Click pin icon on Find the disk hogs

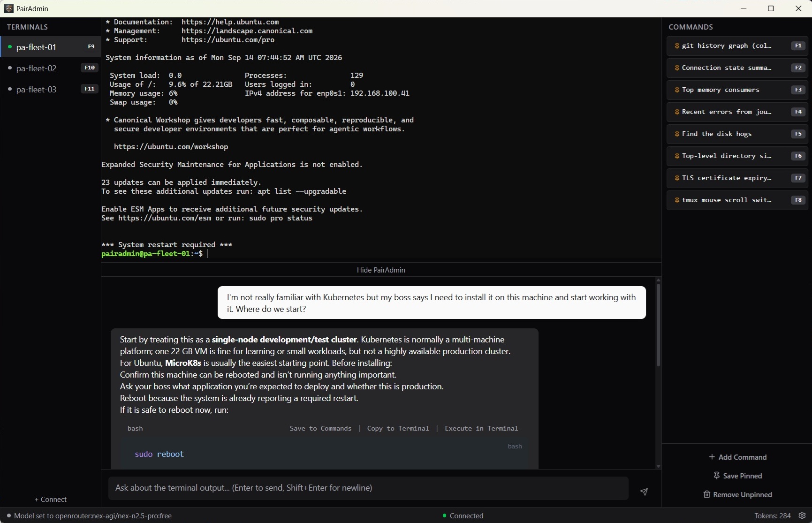click(677, 134)
